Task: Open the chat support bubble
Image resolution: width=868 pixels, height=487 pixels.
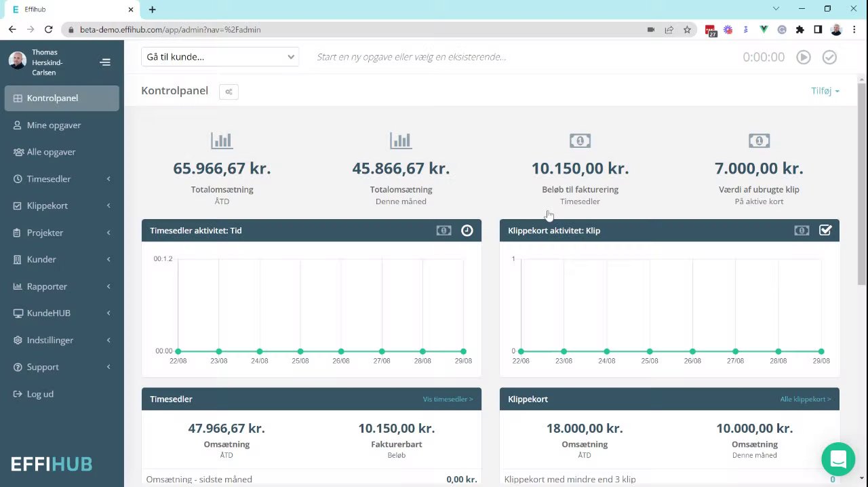Action: click(838, 459)
